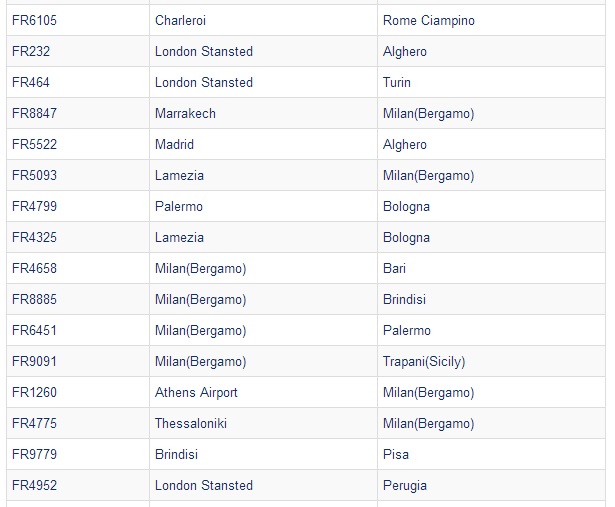Click the Rome Ciampino destination cell
Screen dimensions: 615x507
pyautogui.click(x=429, y=21)
